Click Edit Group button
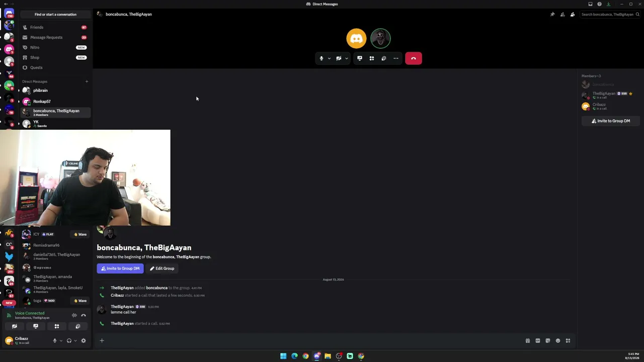 [x=162, y=268]
